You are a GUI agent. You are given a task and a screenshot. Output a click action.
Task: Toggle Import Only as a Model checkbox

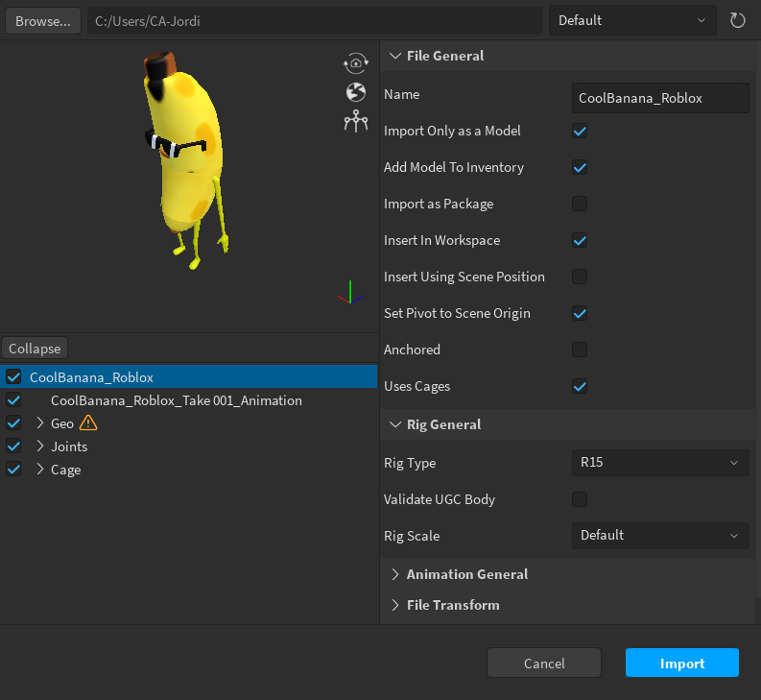pos(580,132)
